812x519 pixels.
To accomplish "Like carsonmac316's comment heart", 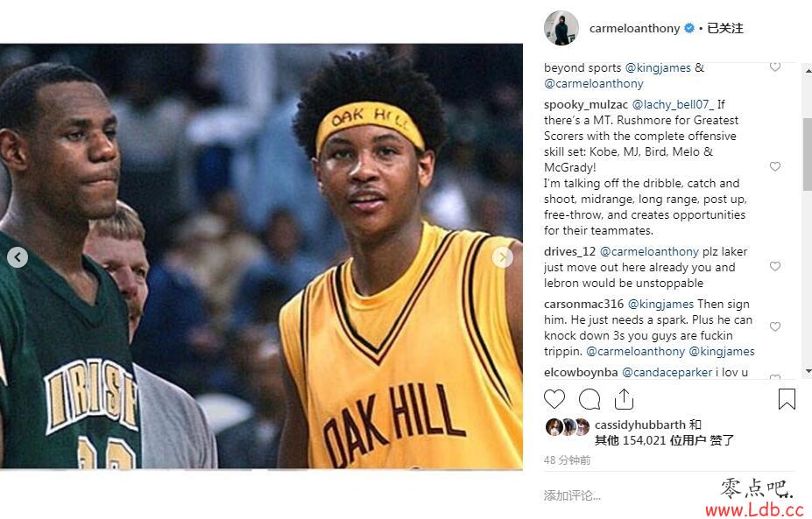I will point(774,327).
